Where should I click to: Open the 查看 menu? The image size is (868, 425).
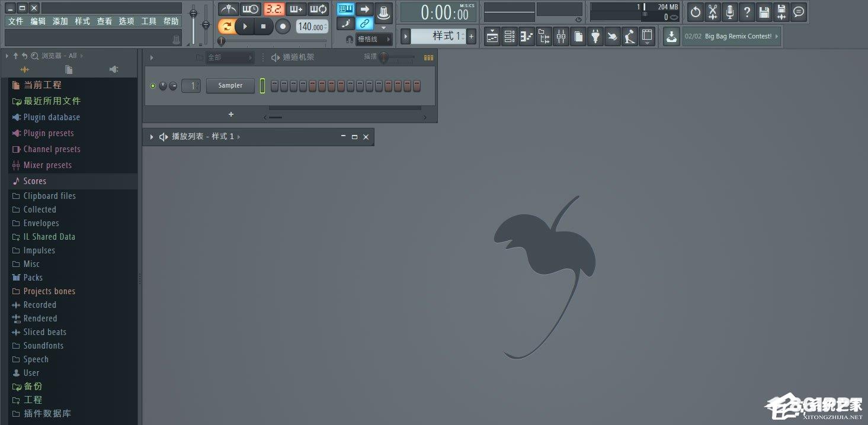105,21
